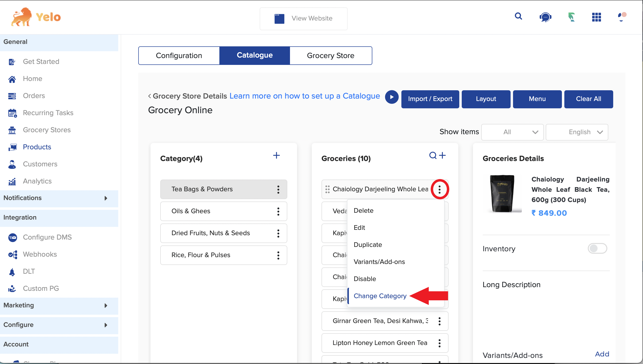Choose Duplicate in the context menu

point(367,245)
